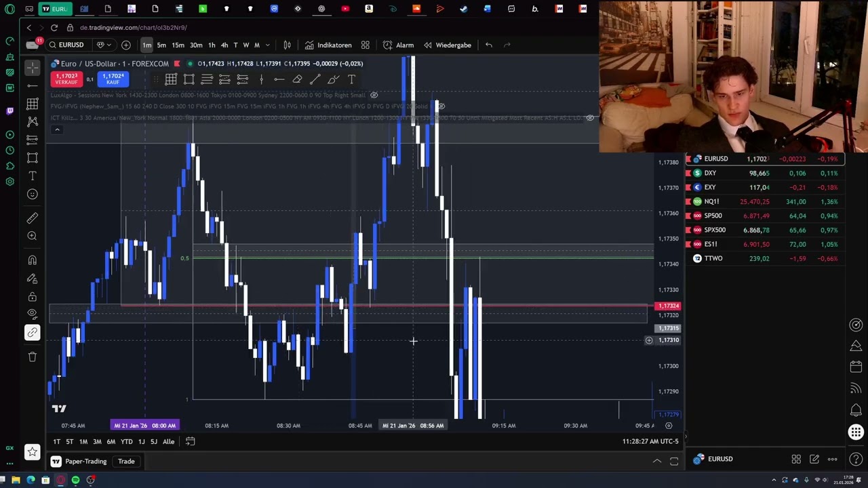Screen dimensions: 868x488
Task: Create an Alarm alert
Action: [x=399, y=45]
